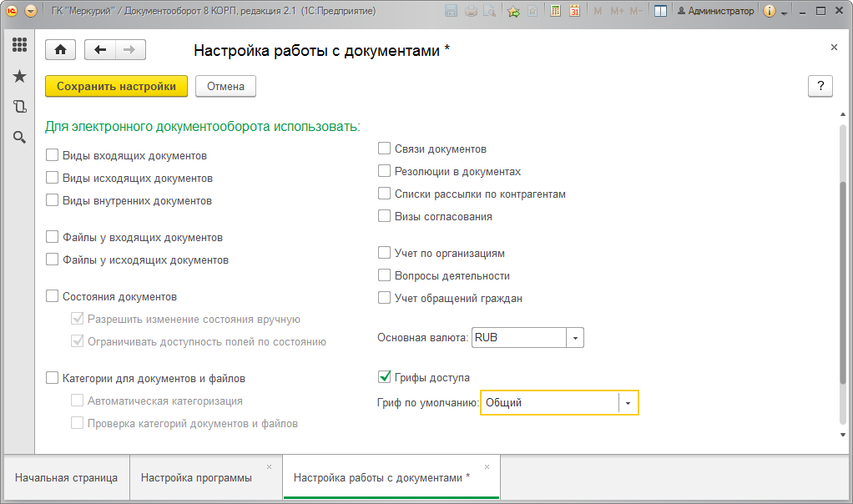Switch to 'Начальная страница' tab

(67, 477)
